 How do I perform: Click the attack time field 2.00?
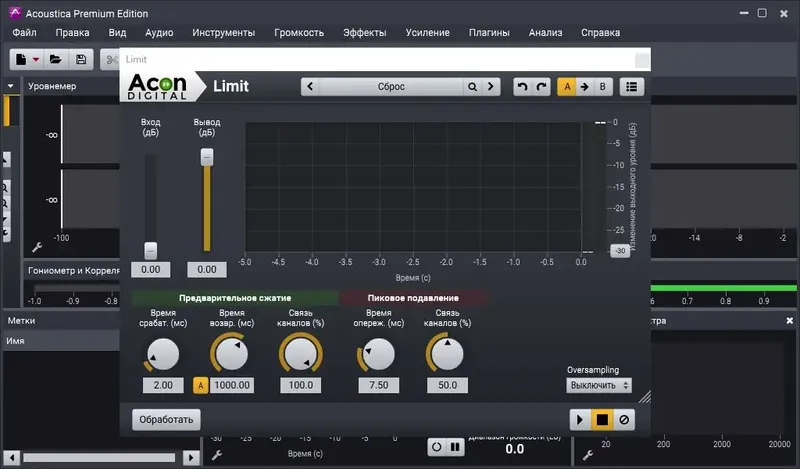point(163,385)
